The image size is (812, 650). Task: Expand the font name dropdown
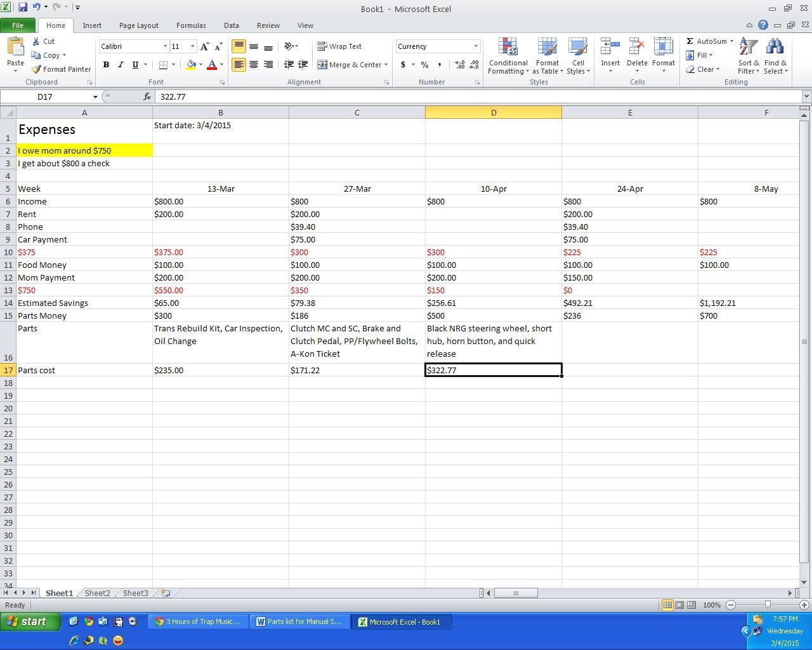[165, 46]
